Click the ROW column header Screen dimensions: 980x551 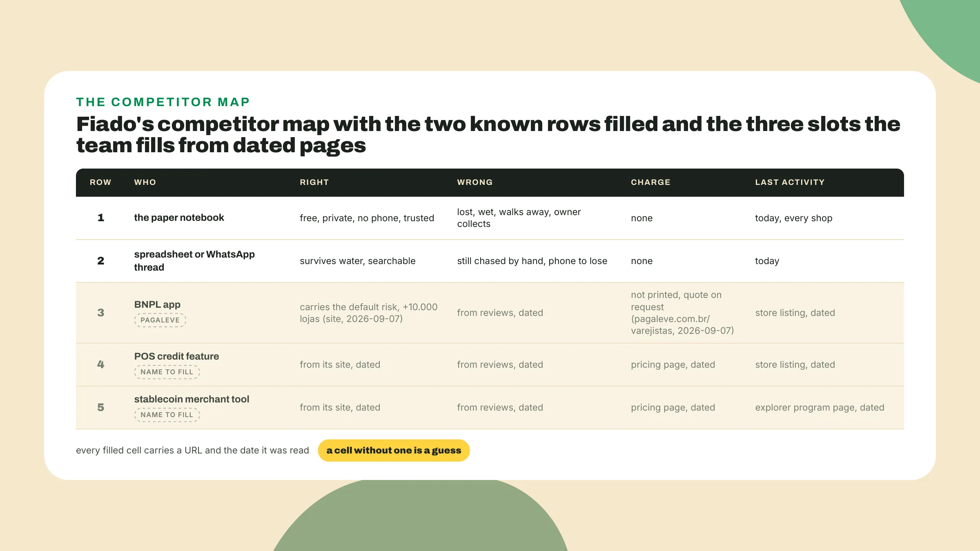[100, 182]
